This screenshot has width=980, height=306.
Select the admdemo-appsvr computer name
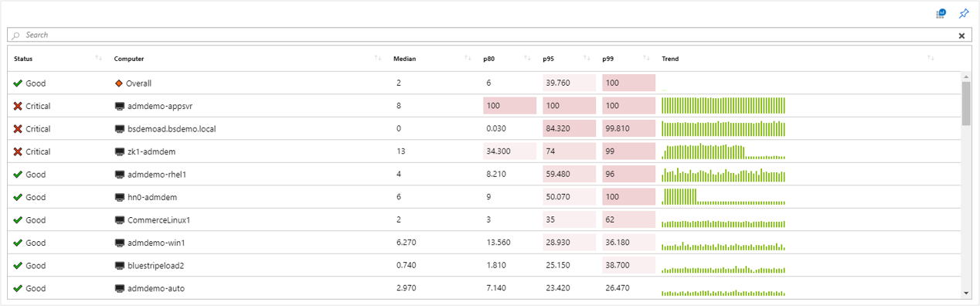[x=159, y=107]
